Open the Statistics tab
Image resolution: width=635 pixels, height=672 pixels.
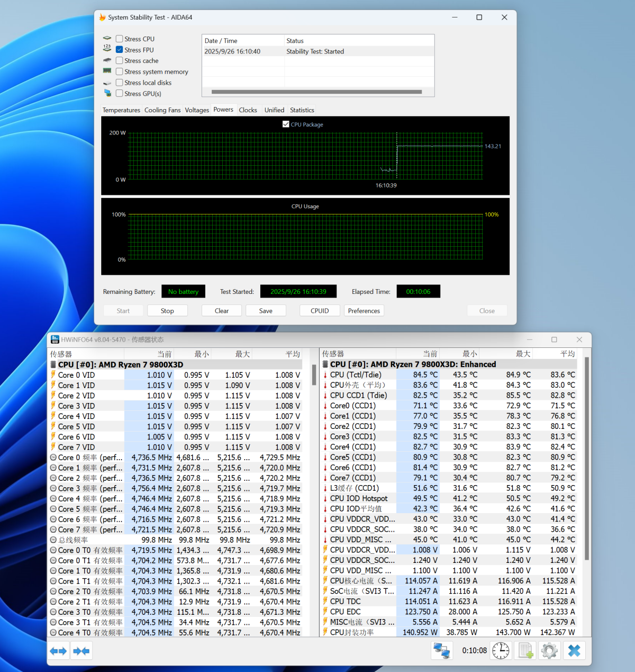302,110
